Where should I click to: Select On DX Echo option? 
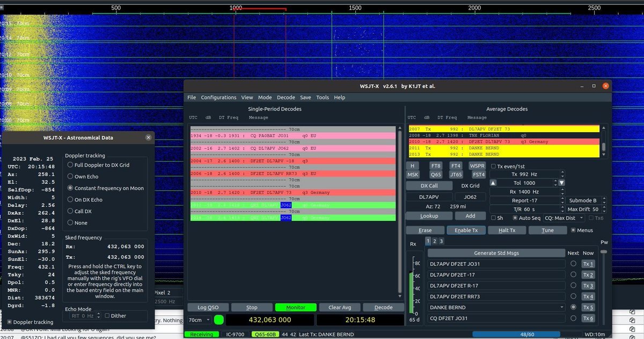[70, 199]
